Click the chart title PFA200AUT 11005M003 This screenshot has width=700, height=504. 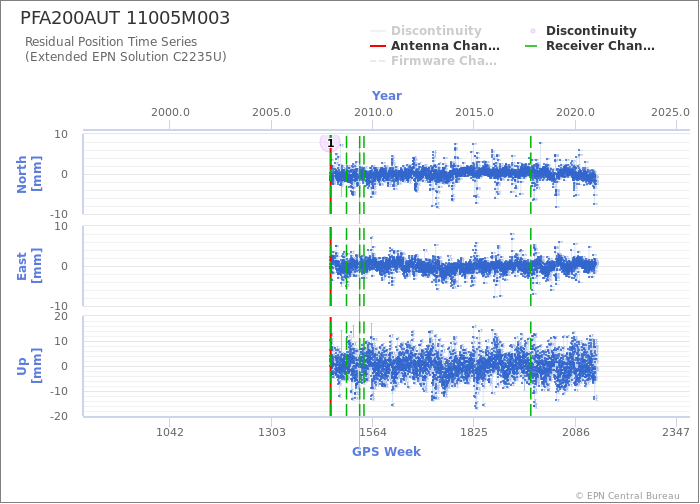pyautogui.click(x=125, y=18)
